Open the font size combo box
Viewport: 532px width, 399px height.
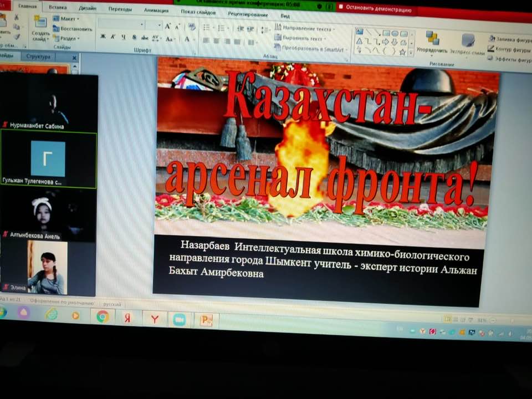click(x=154, y=25)
